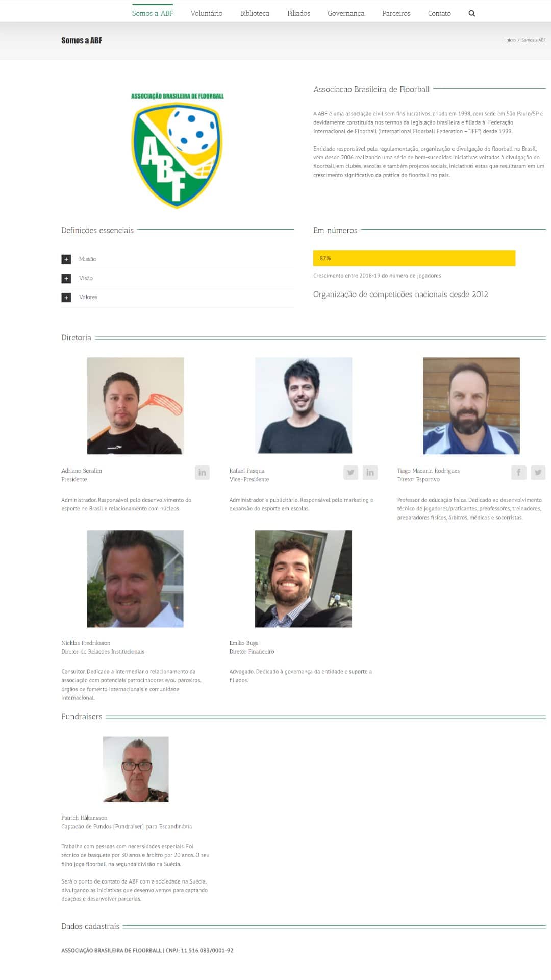Click the Início breadcrumb link
The width and height of the screenshot is (551, 980).
point(510,40)
